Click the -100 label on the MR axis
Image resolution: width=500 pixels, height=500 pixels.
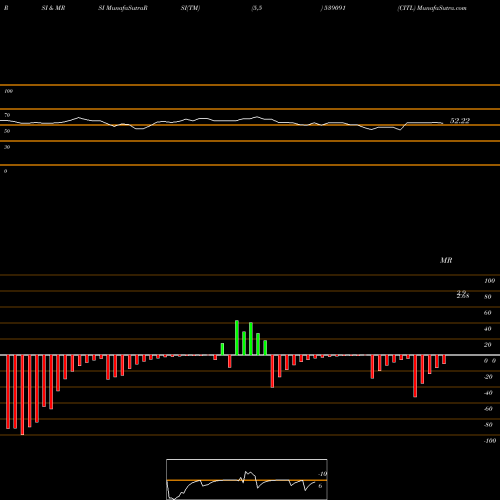(490, 441)
